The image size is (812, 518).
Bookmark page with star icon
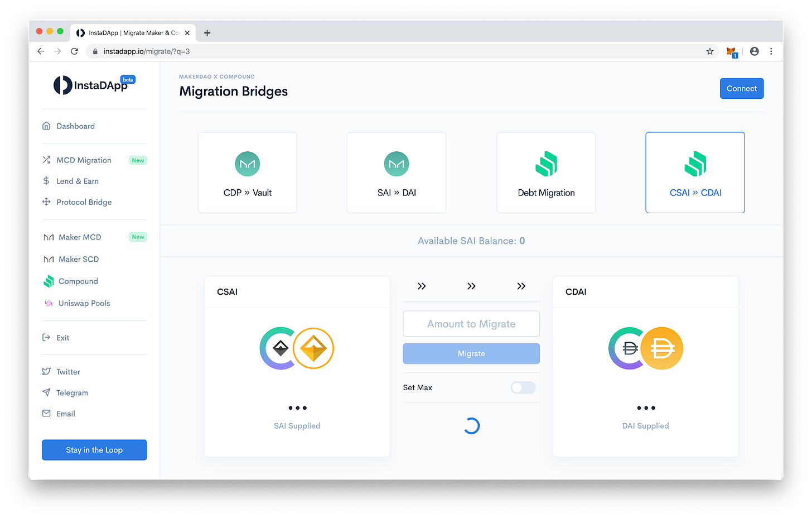click(x=710, y=51)
